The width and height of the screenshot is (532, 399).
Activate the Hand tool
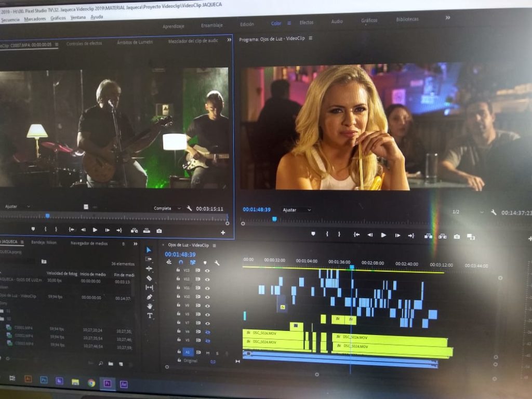(x=150, y=306)
